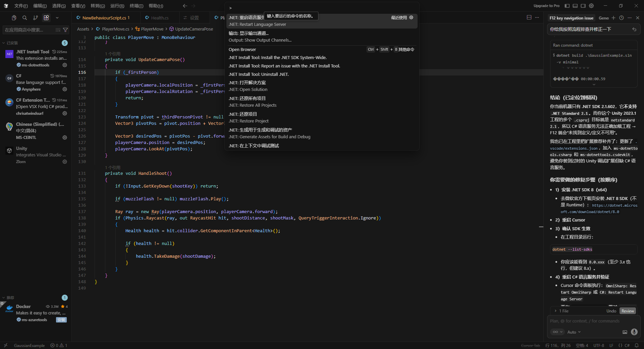This screenshot has width=644, height=349.
Task: Open the 查看(V) menu
Action: pyautogui.click(x=78, y=6)
